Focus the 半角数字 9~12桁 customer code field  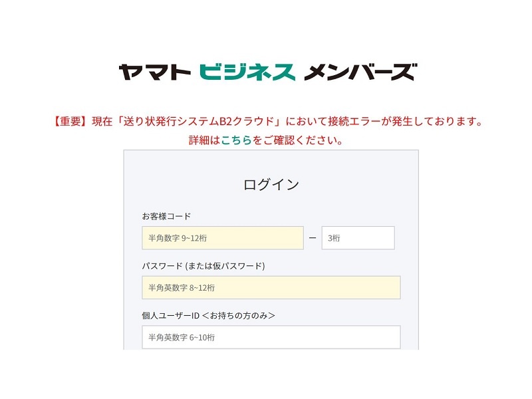[x=222, y=238]
